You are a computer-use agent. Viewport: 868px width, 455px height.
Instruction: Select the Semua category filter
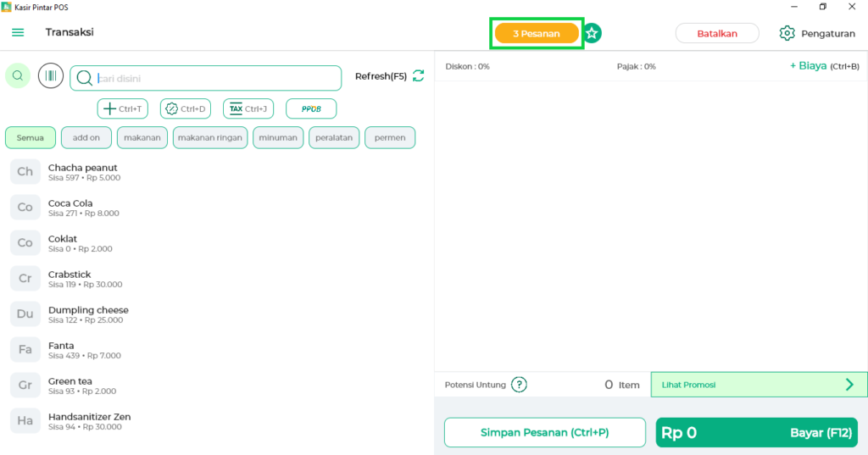31,137
